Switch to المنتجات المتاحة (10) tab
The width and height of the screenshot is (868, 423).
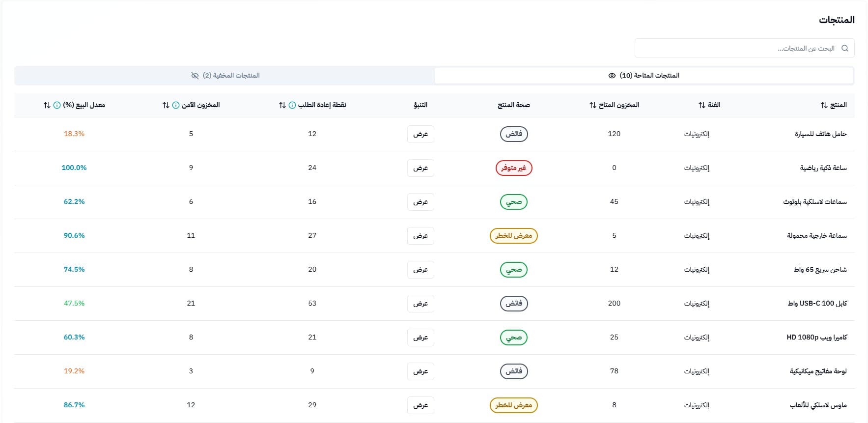coord(644,76)
